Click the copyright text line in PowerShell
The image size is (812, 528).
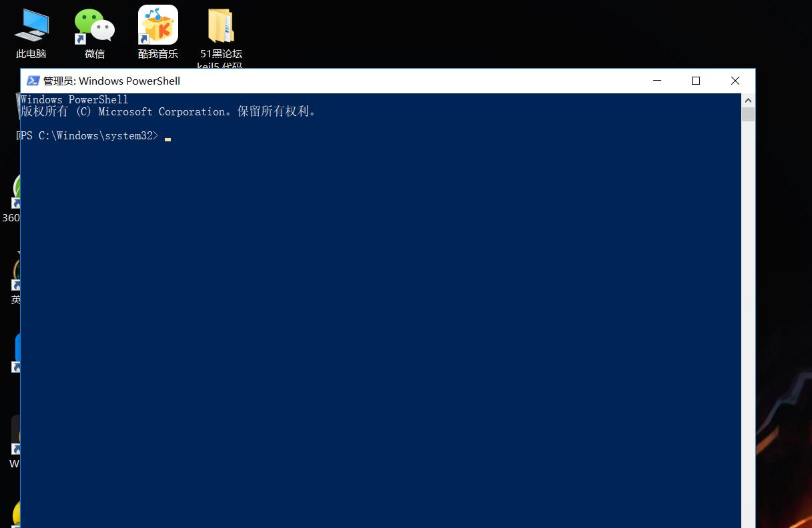click(x=167, y=111)
